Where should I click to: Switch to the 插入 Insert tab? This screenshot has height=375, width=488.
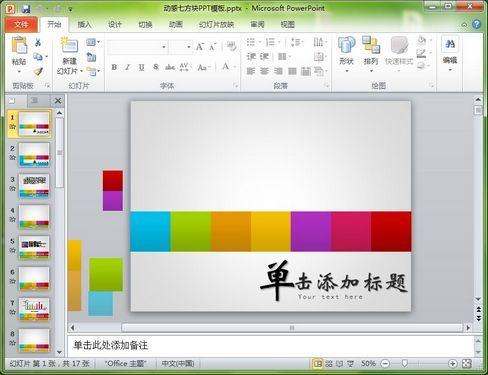click(84, 24)
